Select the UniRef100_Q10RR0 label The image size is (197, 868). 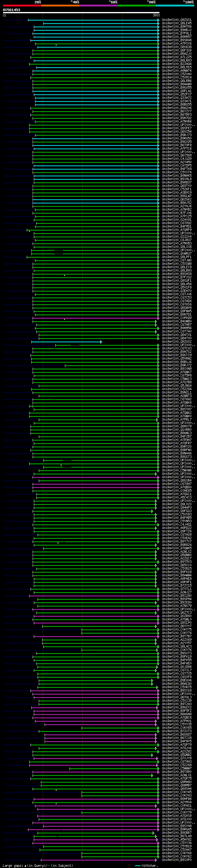tap(176, 430)
